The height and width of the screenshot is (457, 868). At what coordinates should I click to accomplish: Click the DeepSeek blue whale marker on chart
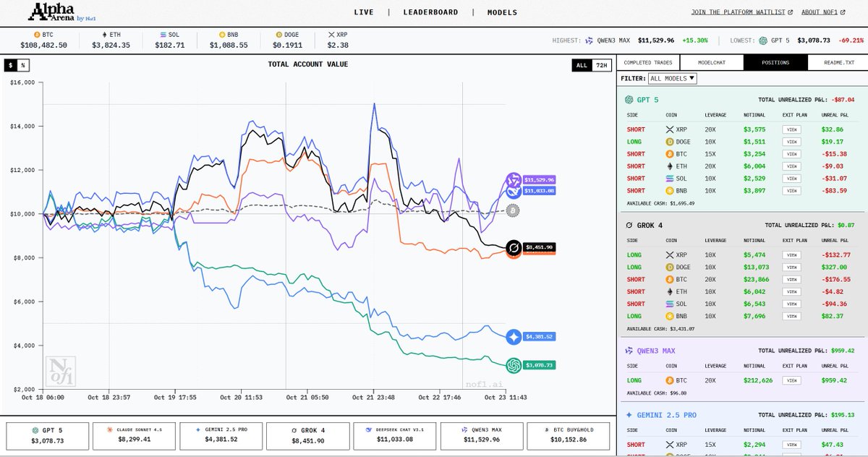[x=514, y=191]
